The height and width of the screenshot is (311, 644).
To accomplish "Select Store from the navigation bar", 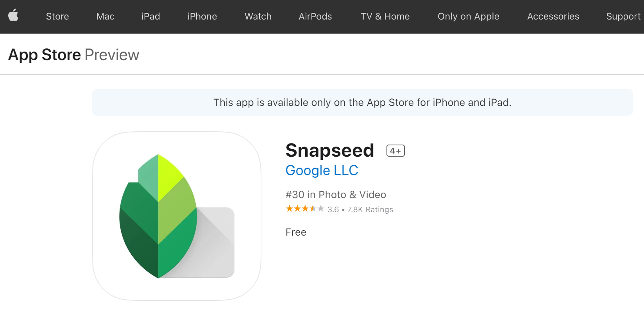I will [x=57, y=16].
